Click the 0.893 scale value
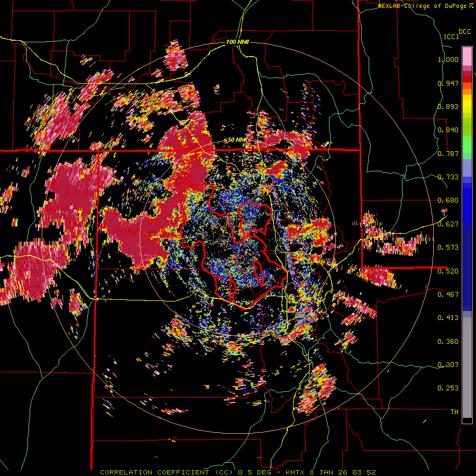This screenshot has width=476, height=476. click(448, 106)
